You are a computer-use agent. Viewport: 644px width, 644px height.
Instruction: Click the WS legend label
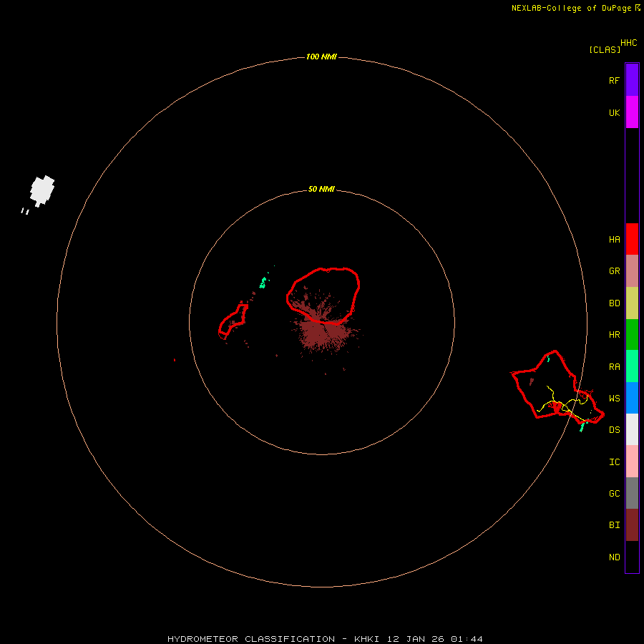coord(614,398)
